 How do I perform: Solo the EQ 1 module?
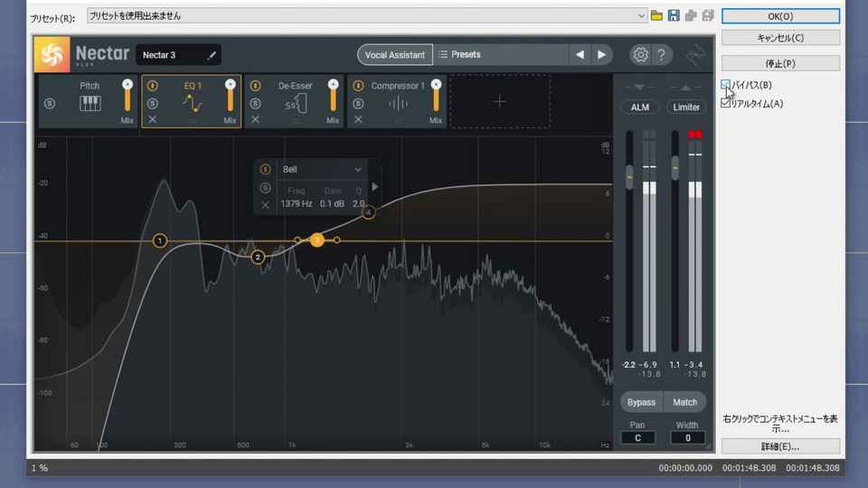coord(153,103)
